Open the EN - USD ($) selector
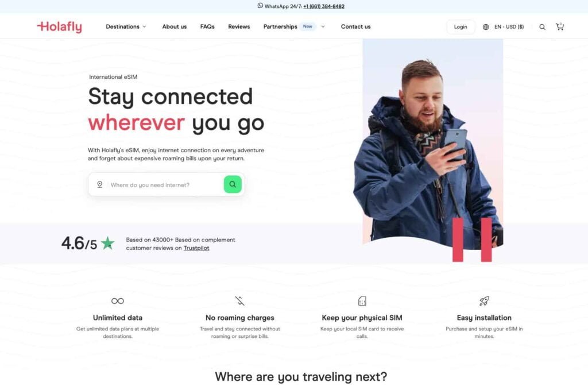Screen dimensions: 588x385 tap(509, 27)
